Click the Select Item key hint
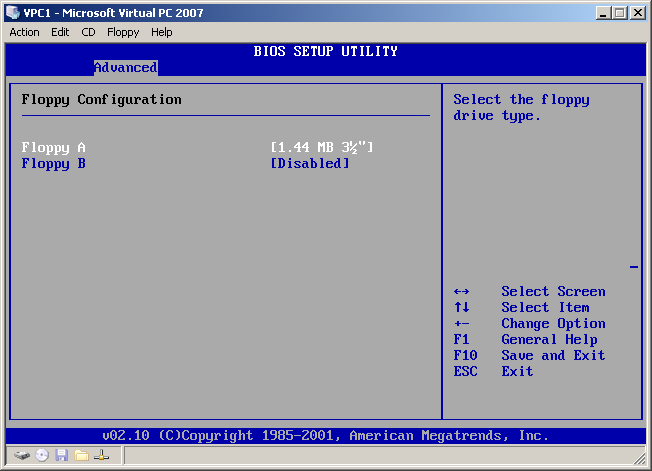 pos(521,307)
